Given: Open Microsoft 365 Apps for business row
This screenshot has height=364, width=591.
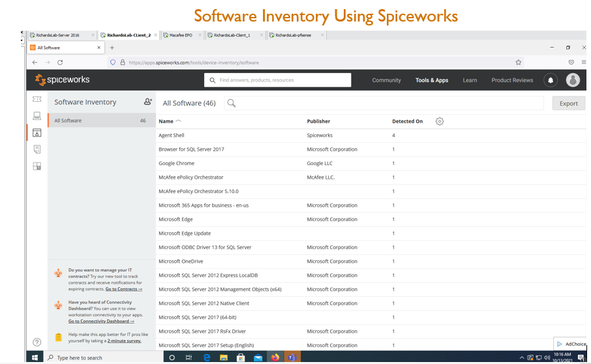Looking at the screenshot, I should click(x=371, y=205).
